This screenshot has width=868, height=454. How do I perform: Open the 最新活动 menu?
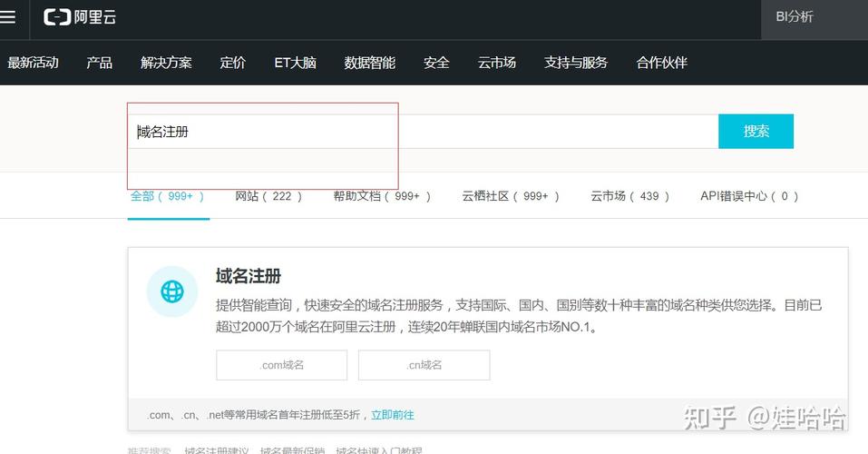point(33,63)
